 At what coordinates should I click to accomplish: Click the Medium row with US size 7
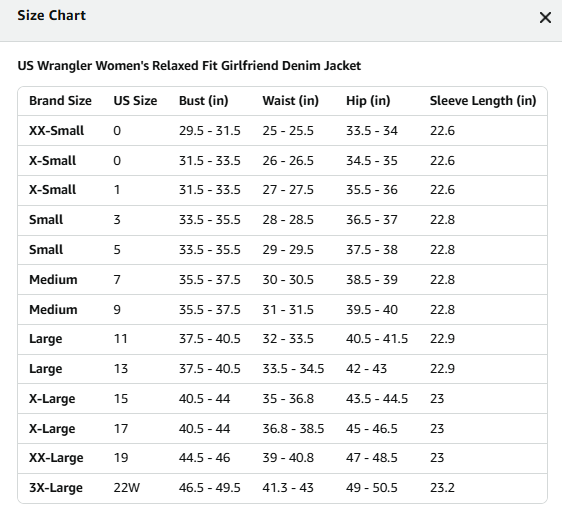tap(282, 280)
